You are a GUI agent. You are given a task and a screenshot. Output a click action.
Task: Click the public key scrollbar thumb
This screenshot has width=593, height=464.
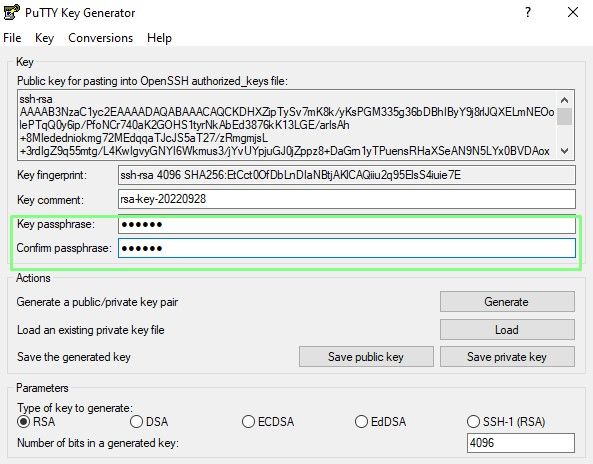[565, 116]
